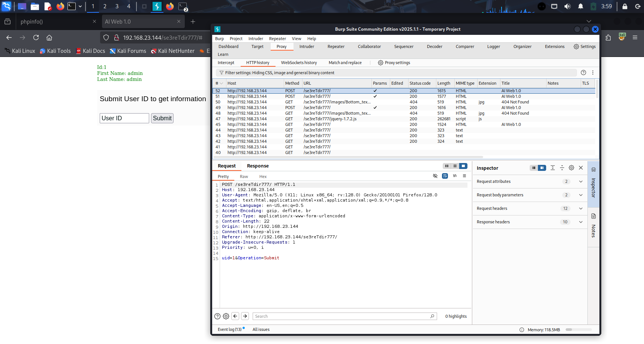Click the Notes icon in side panel
Viewport: 644px width, 344px height.
593,216
